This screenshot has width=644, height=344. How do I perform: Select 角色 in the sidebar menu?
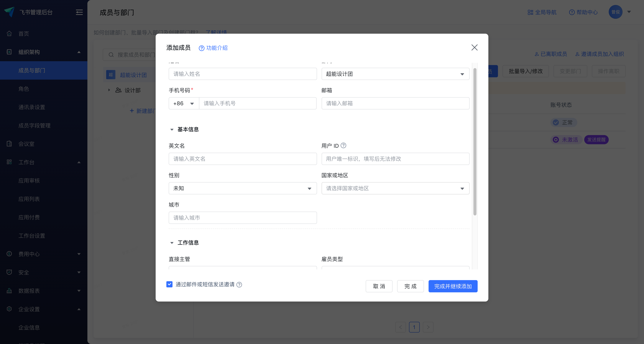click(x=24, y=89)
